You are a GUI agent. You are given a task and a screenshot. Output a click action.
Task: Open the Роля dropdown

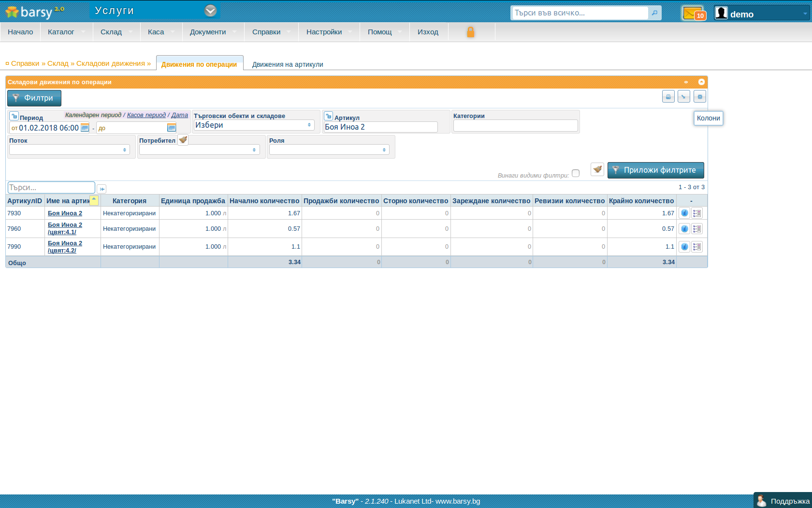(x=329, y=149)
